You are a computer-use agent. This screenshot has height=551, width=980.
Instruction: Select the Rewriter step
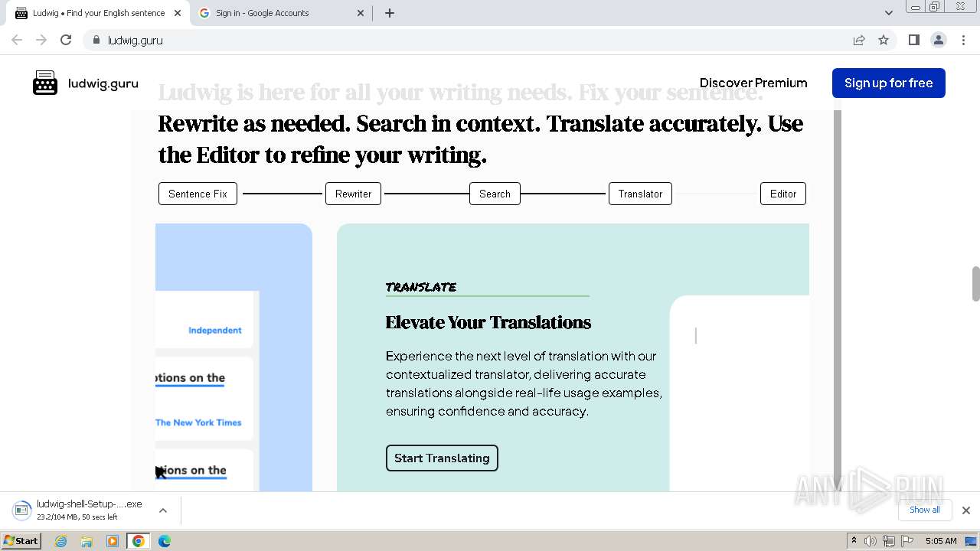(x=353, y=194)
